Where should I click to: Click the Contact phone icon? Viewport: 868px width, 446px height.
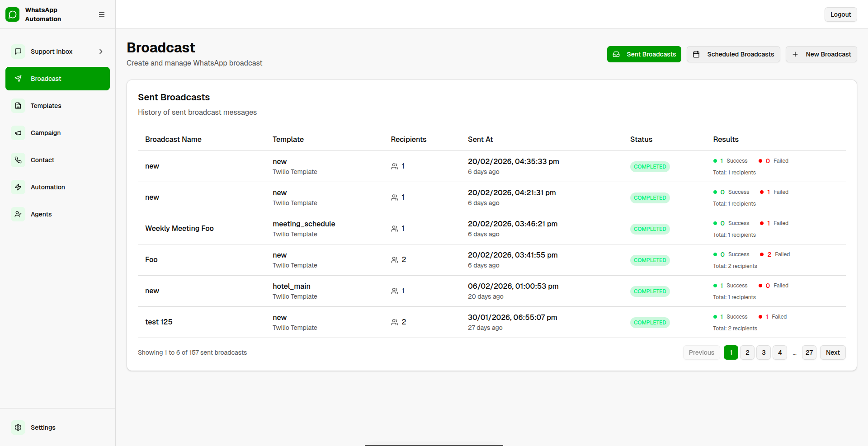tap(18, 160)
